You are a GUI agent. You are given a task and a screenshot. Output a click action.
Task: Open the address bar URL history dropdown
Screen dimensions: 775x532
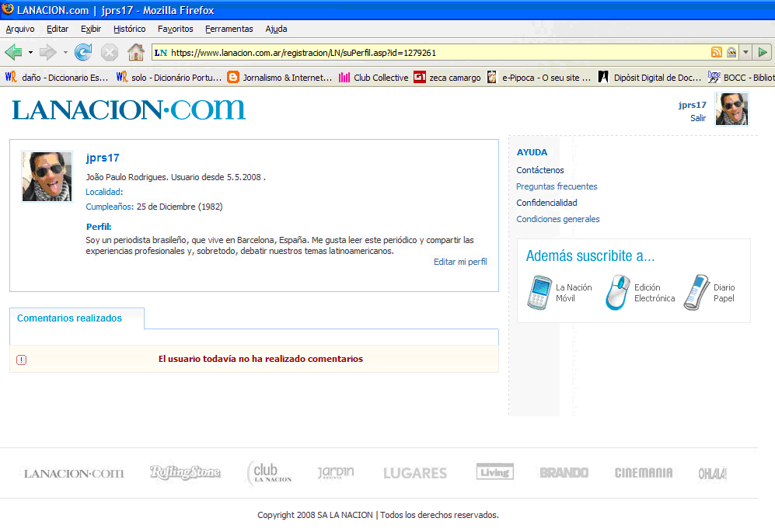click(745, 52)
